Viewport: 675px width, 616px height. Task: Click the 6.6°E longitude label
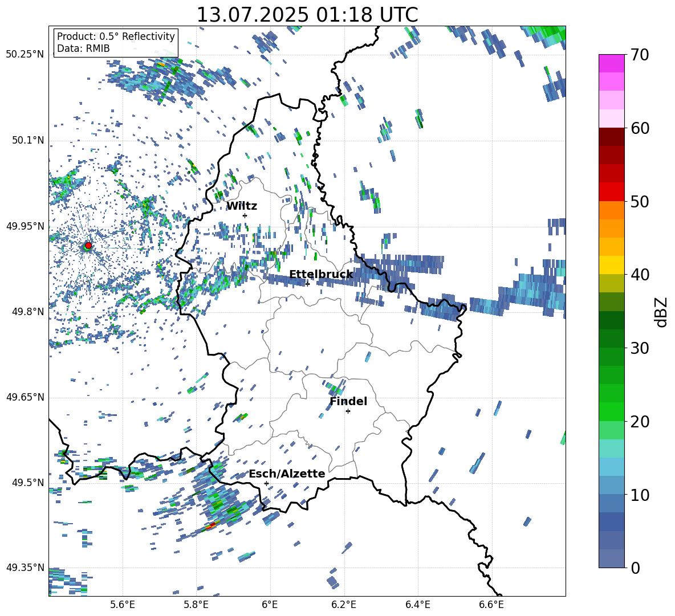click(491, 605)
